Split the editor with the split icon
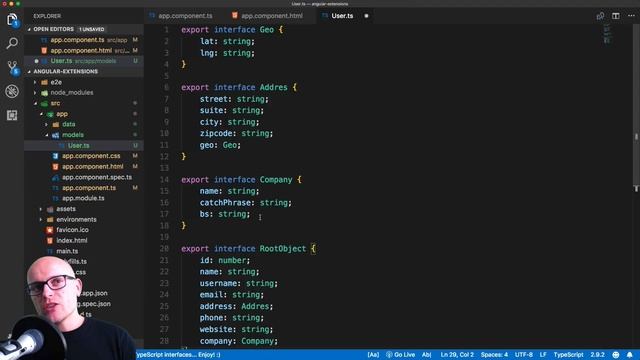640x360 pixels. [x=616, y=16]
